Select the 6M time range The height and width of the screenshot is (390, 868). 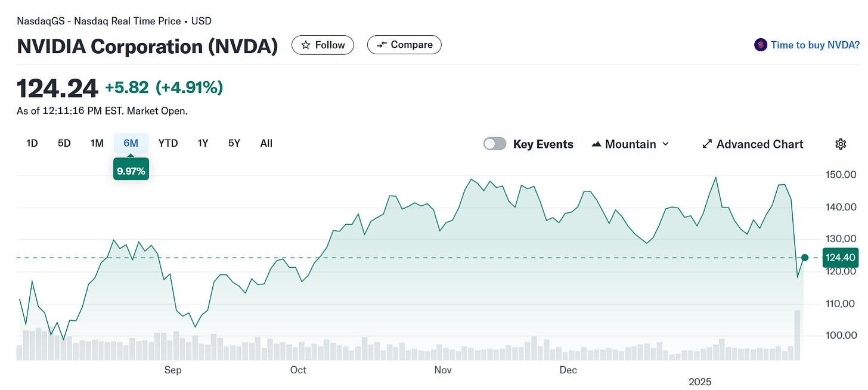[x=131, y=143]
